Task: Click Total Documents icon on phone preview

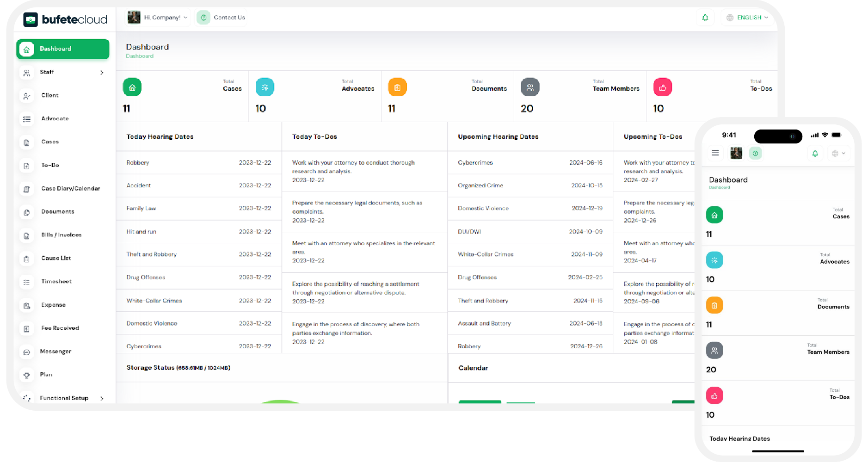Action: [x=714, y=305]
